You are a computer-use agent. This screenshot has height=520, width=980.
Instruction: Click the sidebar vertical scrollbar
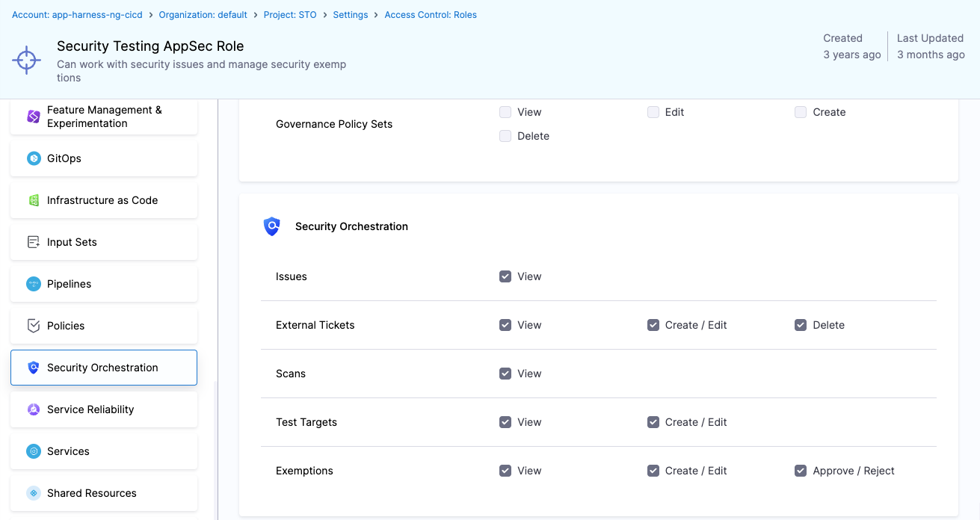(x=216, y=448)
